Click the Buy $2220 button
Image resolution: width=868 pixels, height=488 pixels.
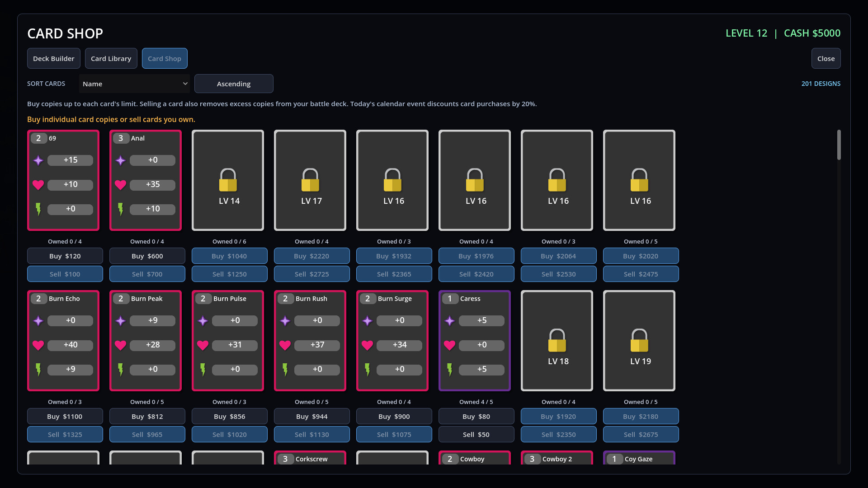pyautogui.click(x=312, y=256)
